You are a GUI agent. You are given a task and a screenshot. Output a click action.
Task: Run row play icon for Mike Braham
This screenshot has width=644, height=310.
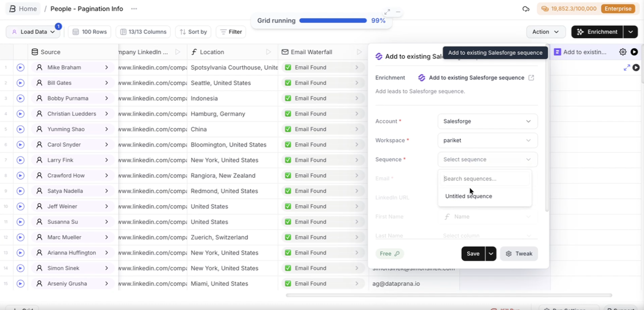point(21,68)
